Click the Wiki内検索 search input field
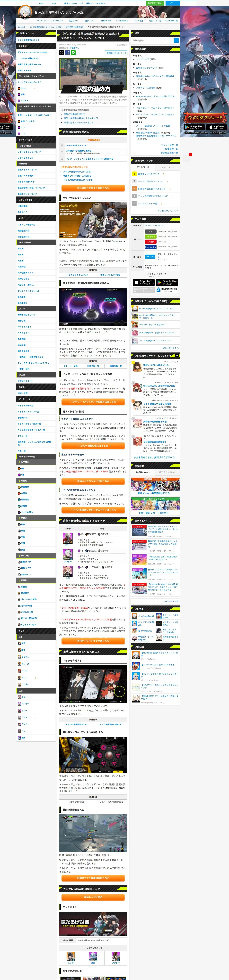This screenshot has height=980, width=229. [x=152, y=40]
